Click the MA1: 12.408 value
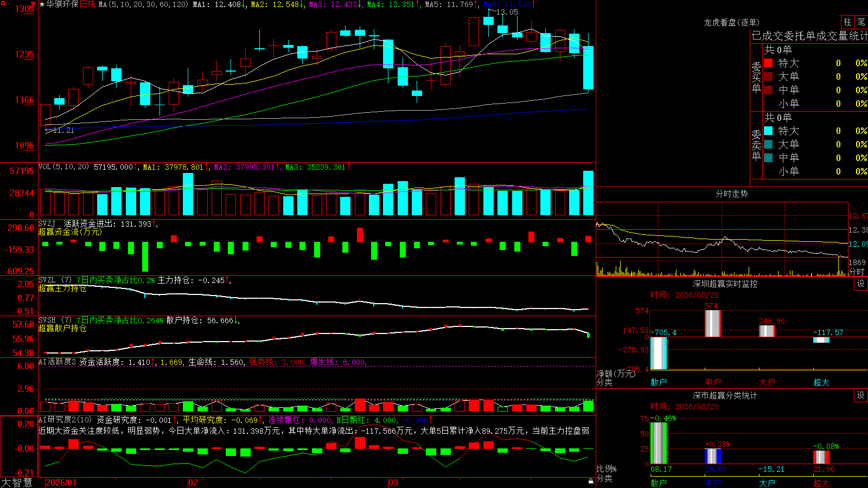The height and width of the screenshot is (488, 868). tap(219, 4)
